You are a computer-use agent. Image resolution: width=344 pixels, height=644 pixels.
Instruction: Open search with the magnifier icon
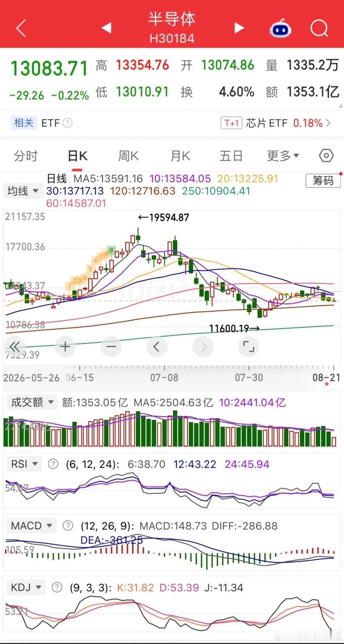pos(319,28)
